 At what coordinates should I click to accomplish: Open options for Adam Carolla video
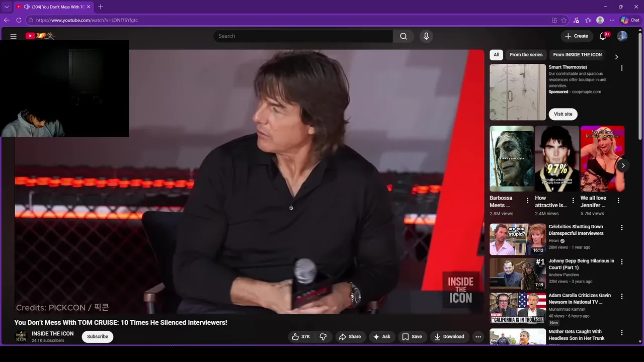[621, 297]
